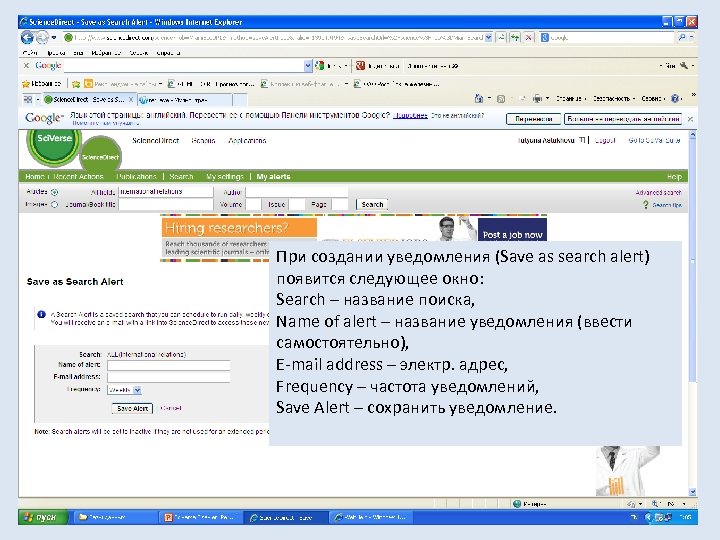Click the E-mail address input field
The image size is (720, 540).
point(169,377)
